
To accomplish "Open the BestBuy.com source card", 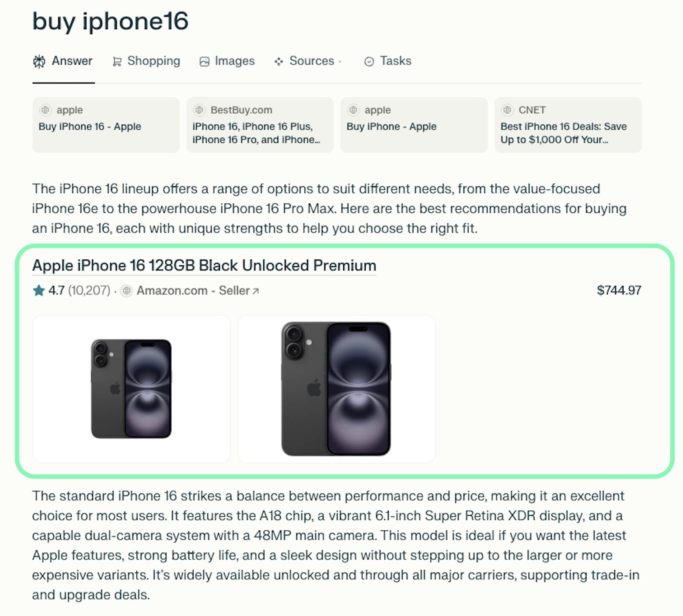I will click(260, 125).
